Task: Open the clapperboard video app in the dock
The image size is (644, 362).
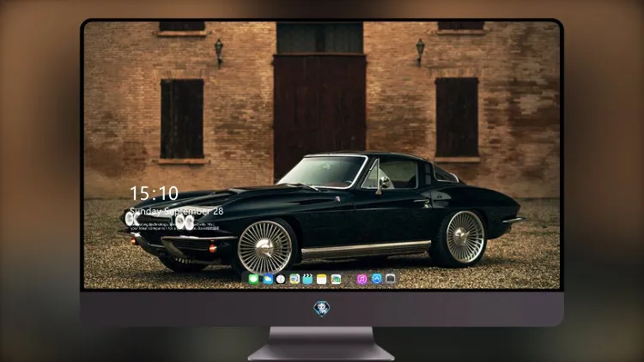Action: click(307, 279)
